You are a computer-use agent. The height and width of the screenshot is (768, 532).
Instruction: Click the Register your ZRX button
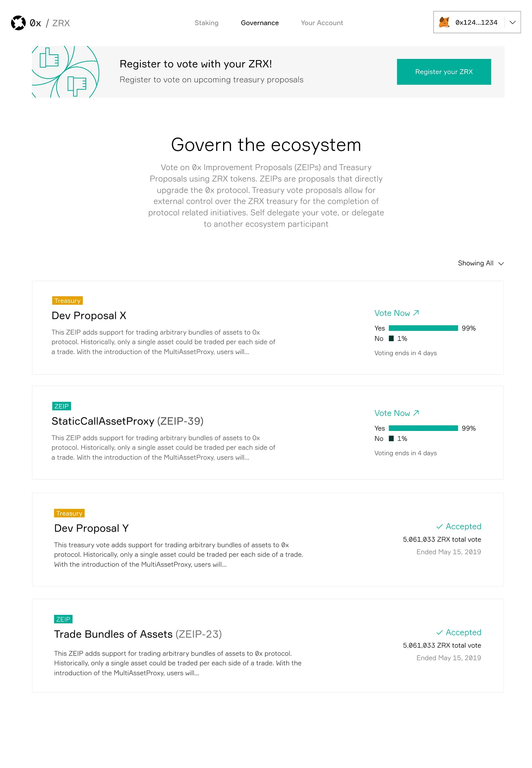(444, 72)
